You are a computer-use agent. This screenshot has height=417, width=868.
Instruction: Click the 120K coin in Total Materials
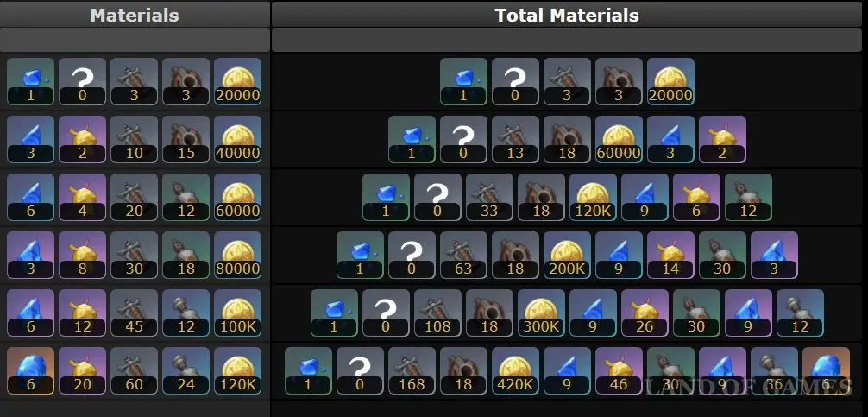pyautogui.click(x=593, y=197)
